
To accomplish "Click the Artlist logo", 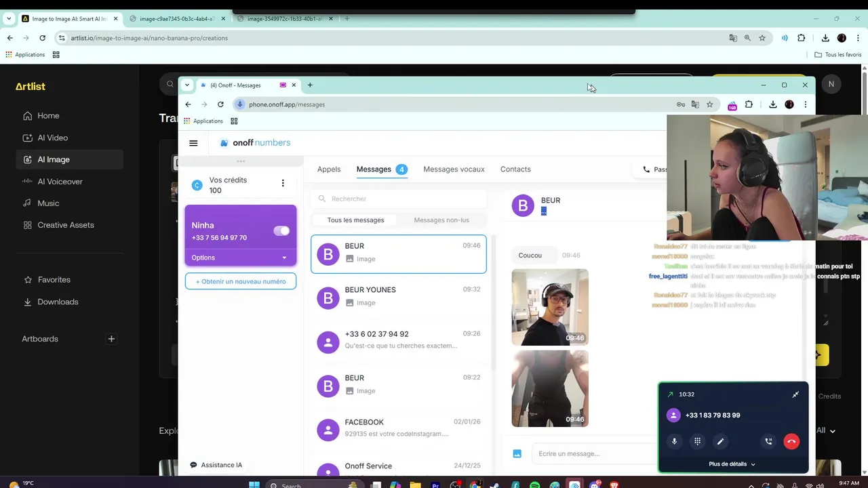I will [31, 86].
